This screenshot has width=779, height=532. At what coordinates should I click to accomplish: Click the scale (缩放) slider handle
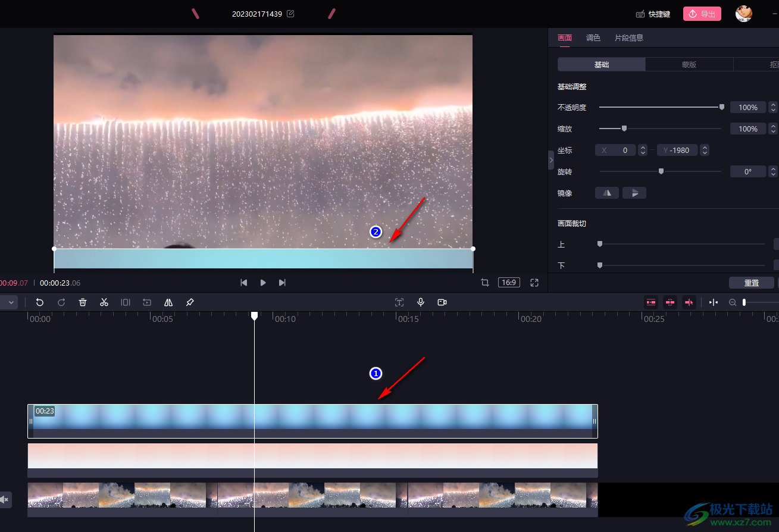coord(624,129)
